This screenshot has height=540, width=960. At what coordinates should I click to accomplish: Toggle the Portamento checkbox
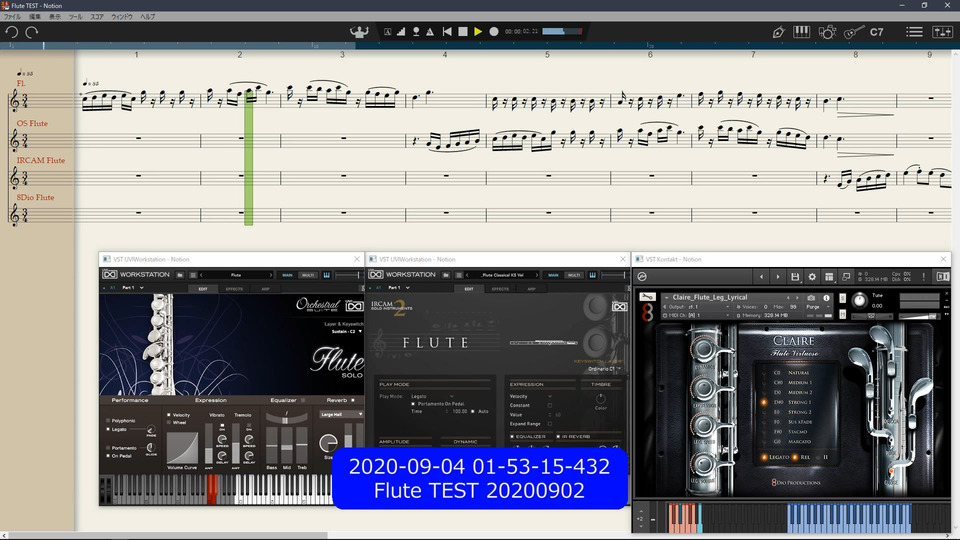point(108,448)
